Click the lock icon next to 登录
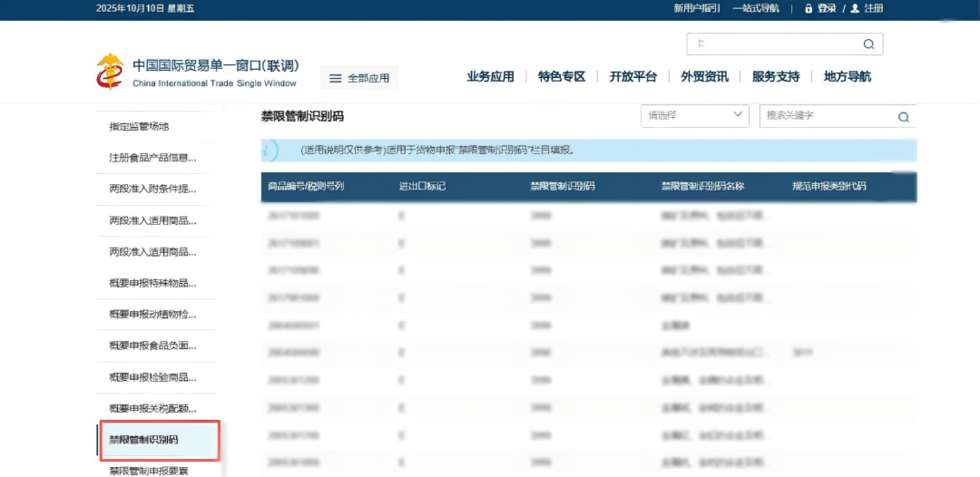Screen dimensions: 980x477 point(808,8)
